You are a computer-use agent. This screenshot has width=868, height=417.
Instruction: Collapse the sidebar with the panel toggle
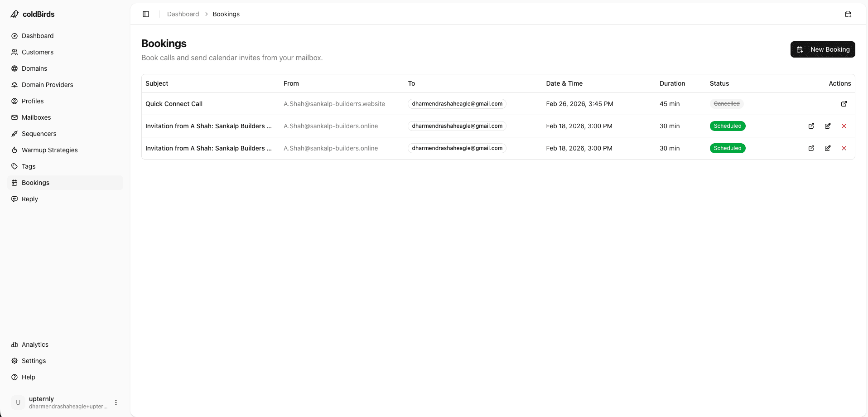[x=146, y=14]
